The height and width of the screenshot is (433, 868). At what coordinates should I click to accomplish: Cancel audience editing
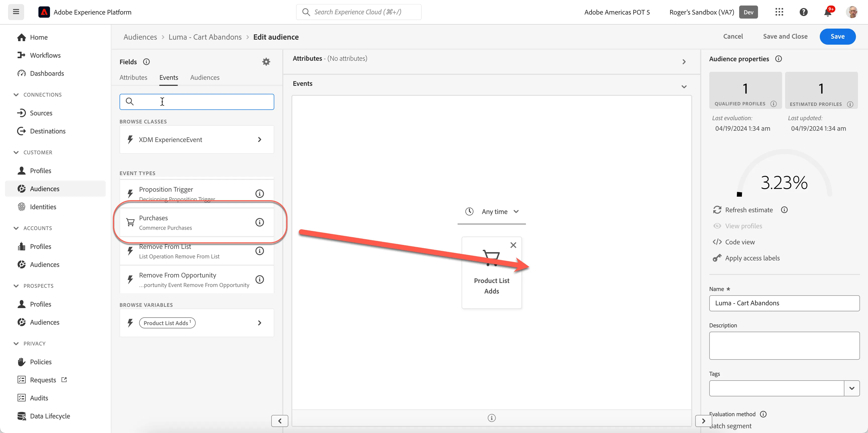733,36
